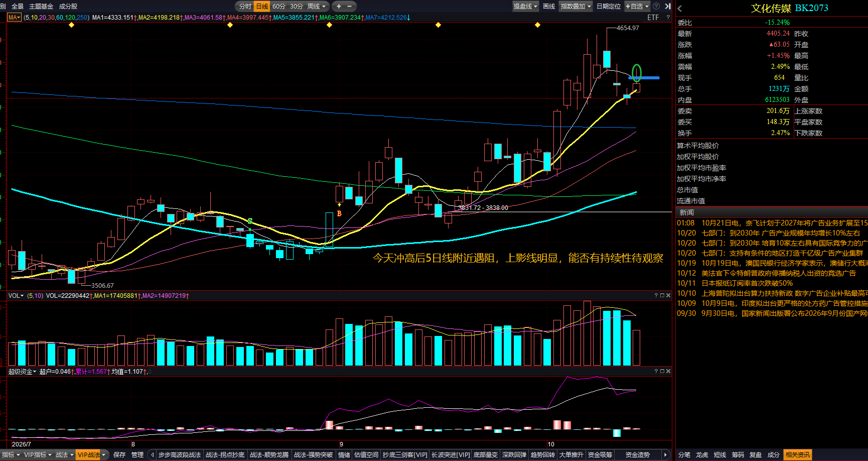This screenshot has height=461, width=868.
Task: Expand the 周线 period dropdown
Action: coord(317,7)
